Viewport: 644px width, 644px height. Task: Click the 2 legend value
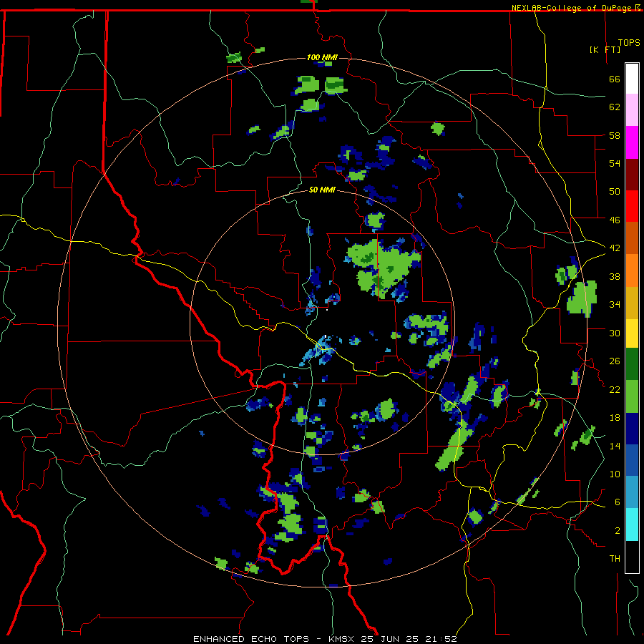click(618, 531)
